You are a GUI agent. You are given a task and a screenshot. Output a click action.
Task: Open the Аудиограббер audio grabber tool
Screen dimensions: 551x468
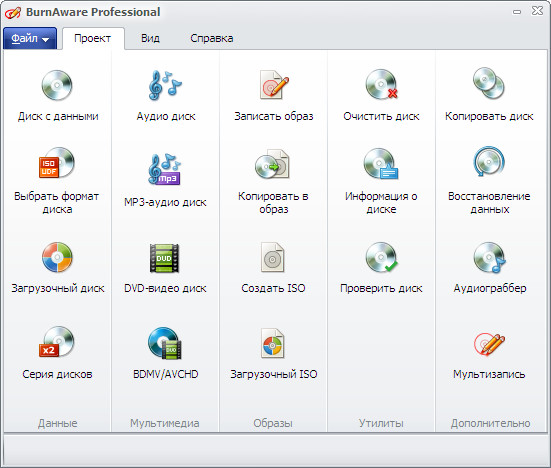(x=489, y=257)
